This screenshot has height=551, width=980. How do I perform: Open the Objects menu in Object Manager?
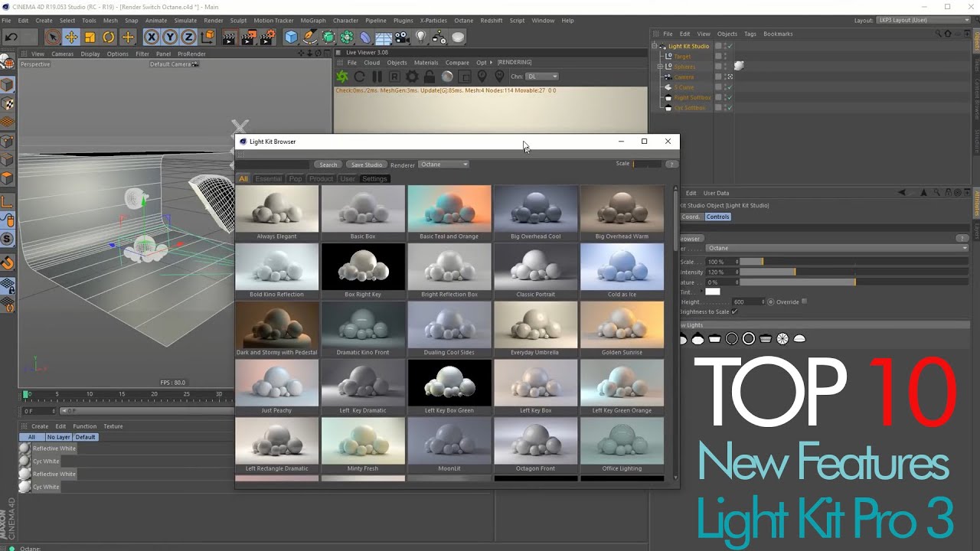(x=727, y=34)
